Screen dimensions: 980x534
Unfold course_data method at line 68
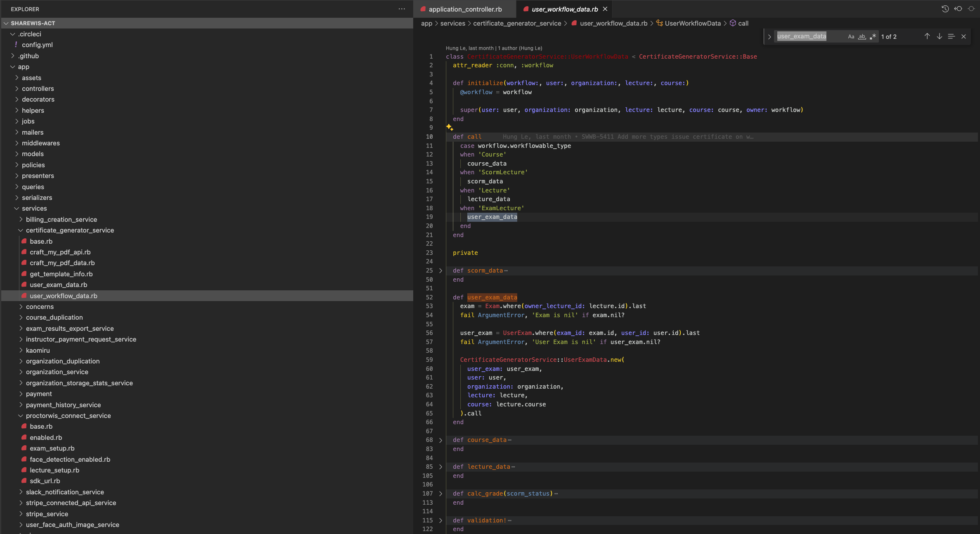point(440,440)
